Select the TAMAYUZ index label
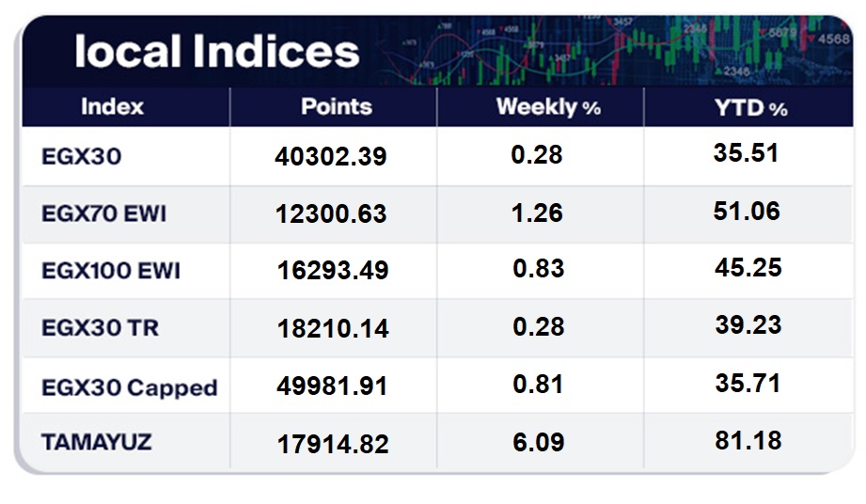Screen dimensions: 866x504 97,443
